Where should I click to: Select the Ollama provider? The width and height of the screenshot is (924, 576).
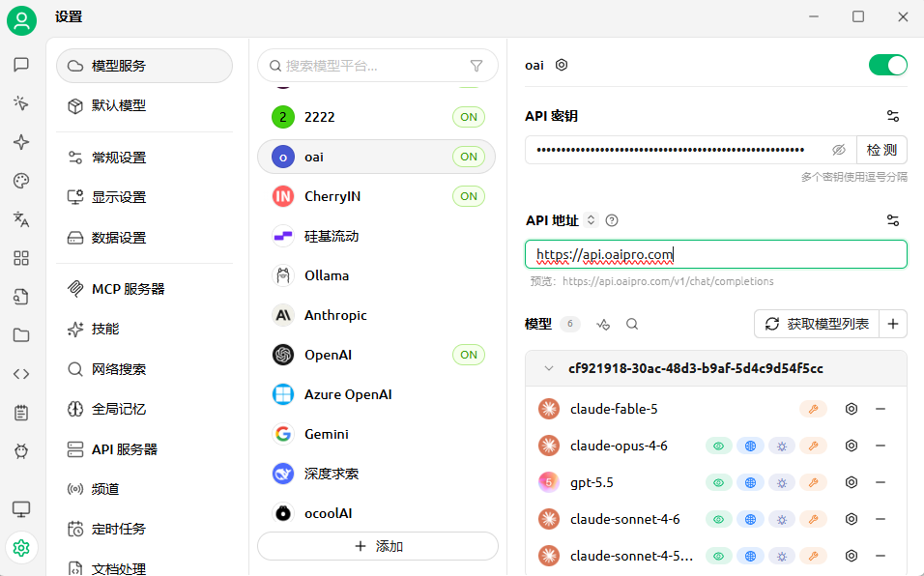click(377, 275)
